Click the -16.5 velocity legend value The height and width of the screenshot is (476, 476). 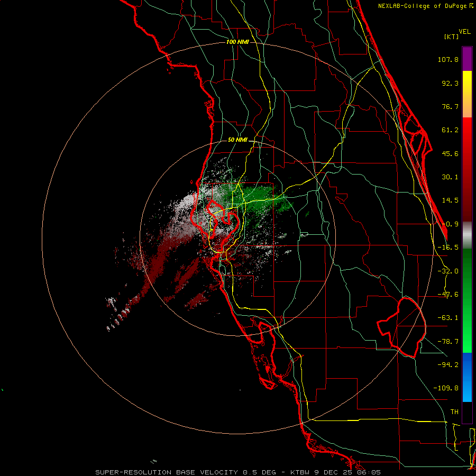click(x=448, y=248)
